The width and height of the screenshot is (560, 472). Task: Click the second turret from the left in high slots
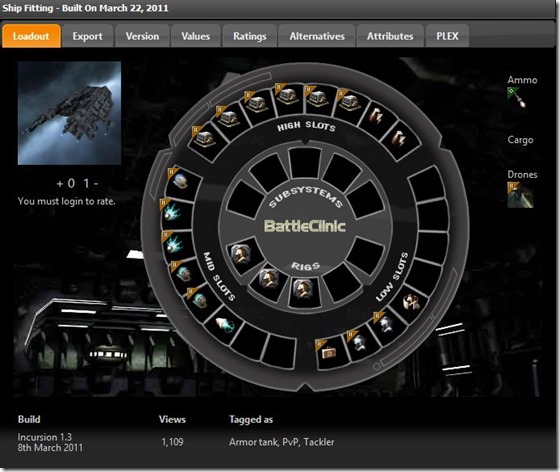click(228, 118)
